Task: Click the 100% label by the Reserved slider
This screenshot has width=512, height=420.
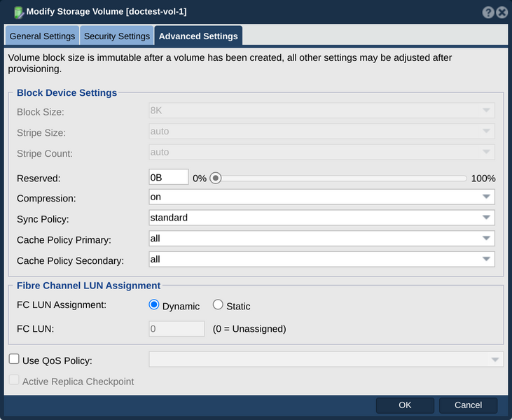Action: (x=483, y=178)
